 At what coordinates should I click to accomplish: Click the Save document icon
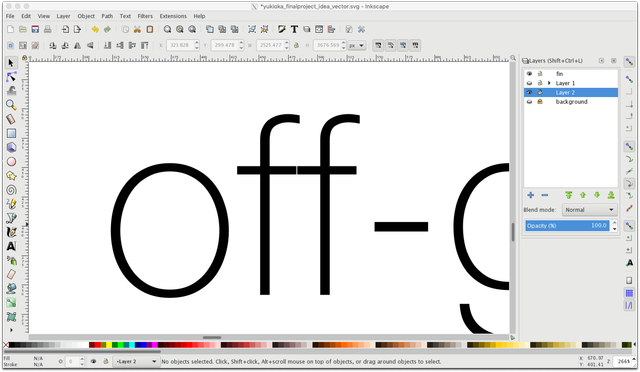35,29
